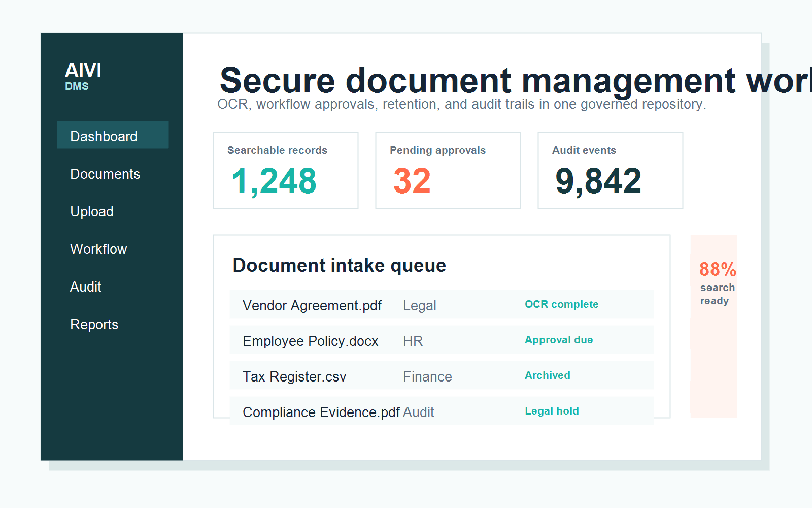Click the Archived status label
The width and height of the screenshot is (812, 508).
(x=548, y=375)
